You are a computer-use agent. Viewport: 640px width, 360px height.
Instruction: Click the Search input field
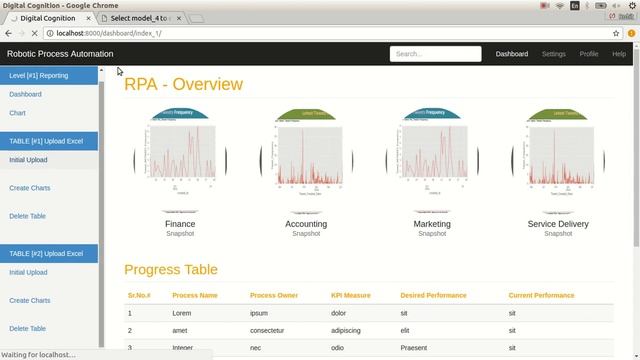point(436,54)
